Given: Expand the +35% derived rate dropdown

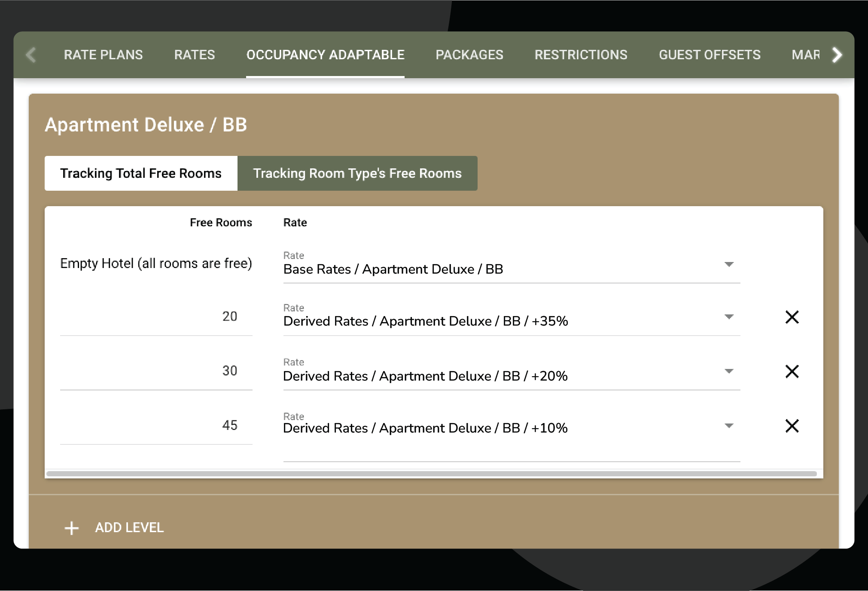Looking at the screenshot, I should pos(728,317).
